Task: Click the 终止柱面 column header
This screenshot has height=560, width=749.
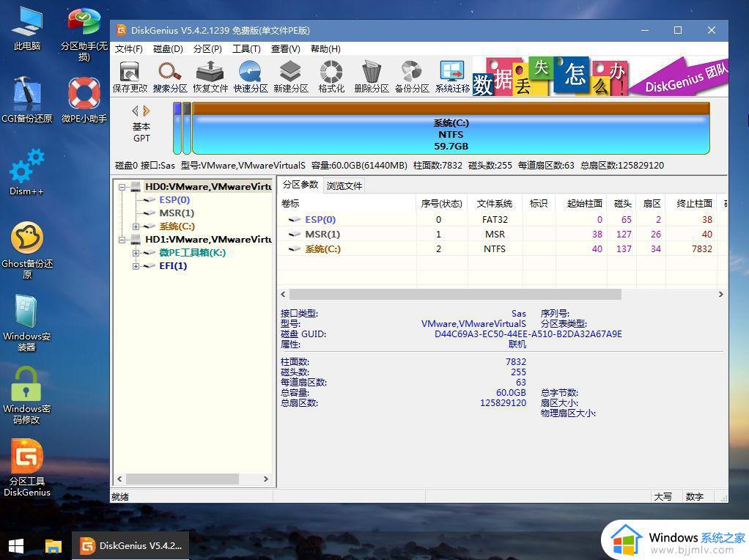Action: (691, 204)
